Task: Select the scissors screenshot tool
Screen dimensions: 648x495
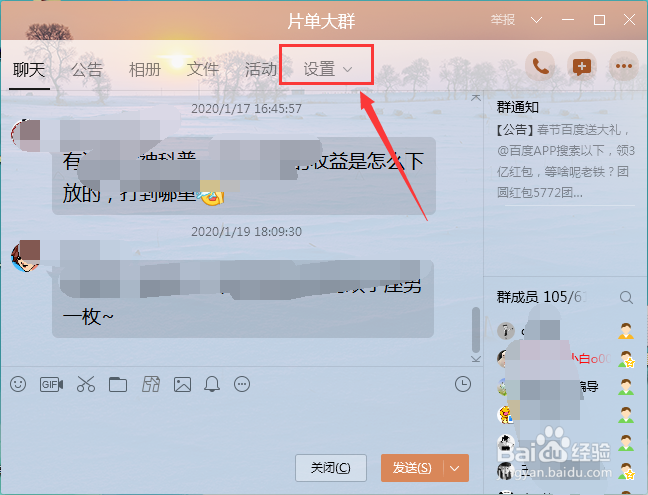Action: pos(86,384)
